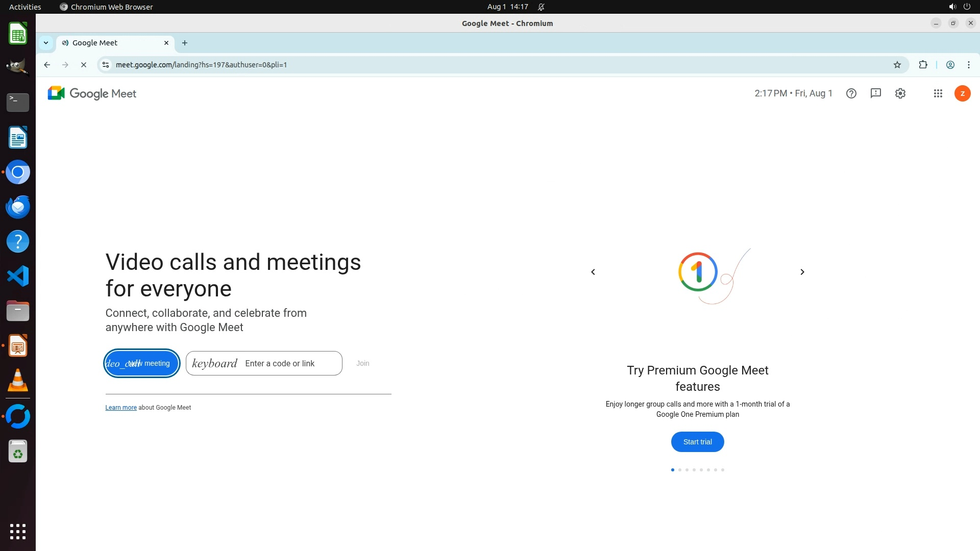This screenshot has width=980, height=551.
Task: Click the Report a problem feedback icon
Action: coord(876,93)
